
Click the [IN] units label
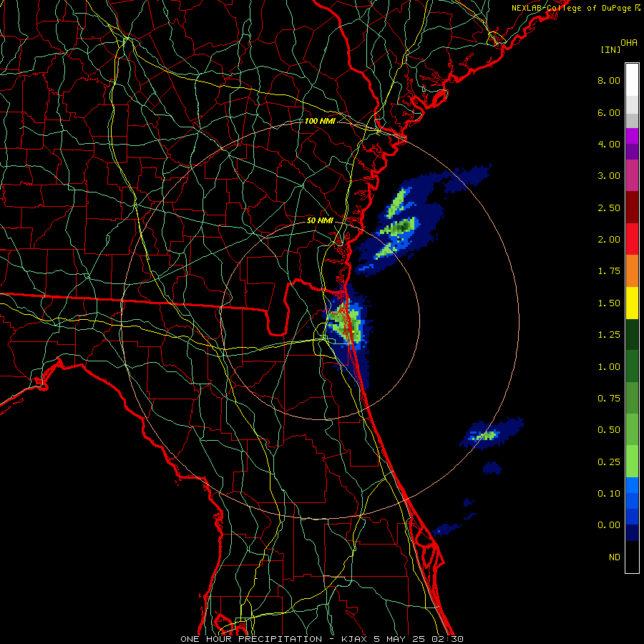click(x=610, y=49)
